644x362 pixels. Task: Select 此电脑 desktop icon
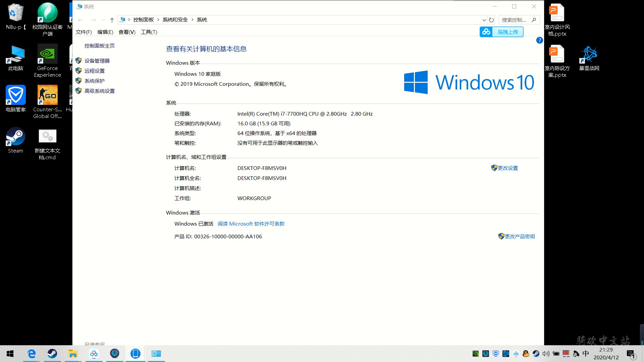[x=15, y=58]
